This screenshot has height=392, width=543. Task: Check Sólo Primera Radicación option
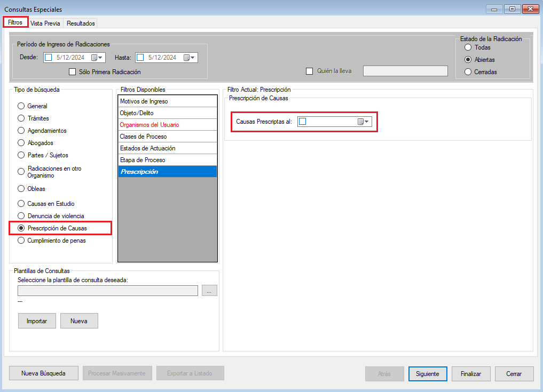click(x=73, y=72)
